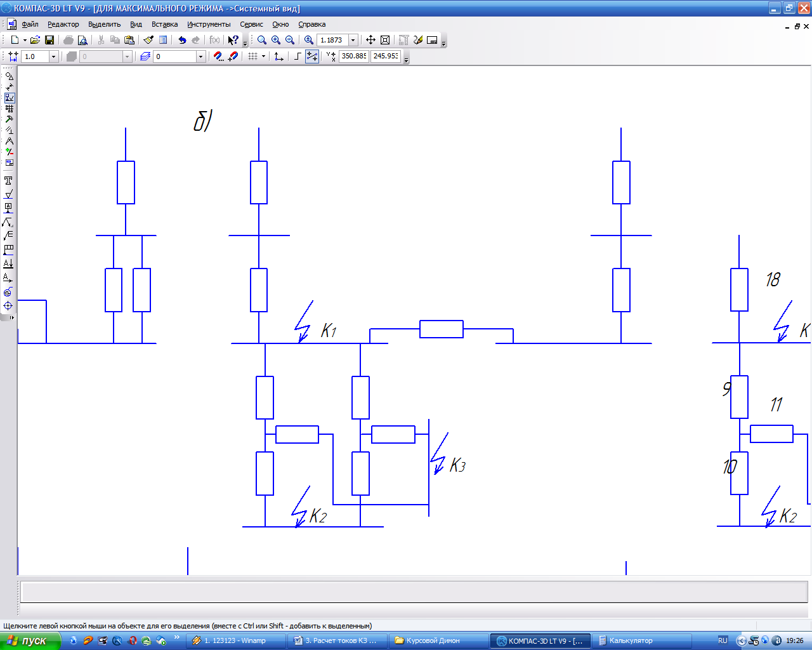The height and width of the screenshot is (650, 812).
Task: Switch to Расчет токов КЗ taskbar button
Action: (337, 640)
